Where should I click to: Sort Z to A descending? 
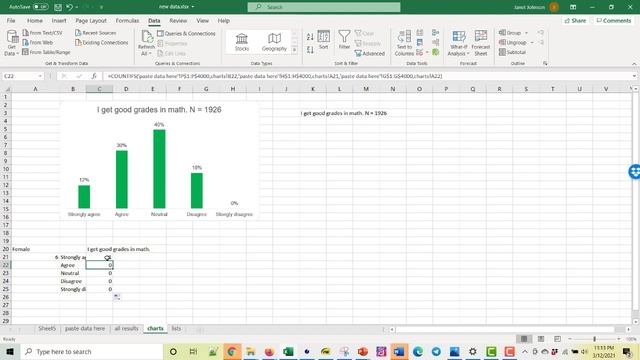(x=310, y=50)
